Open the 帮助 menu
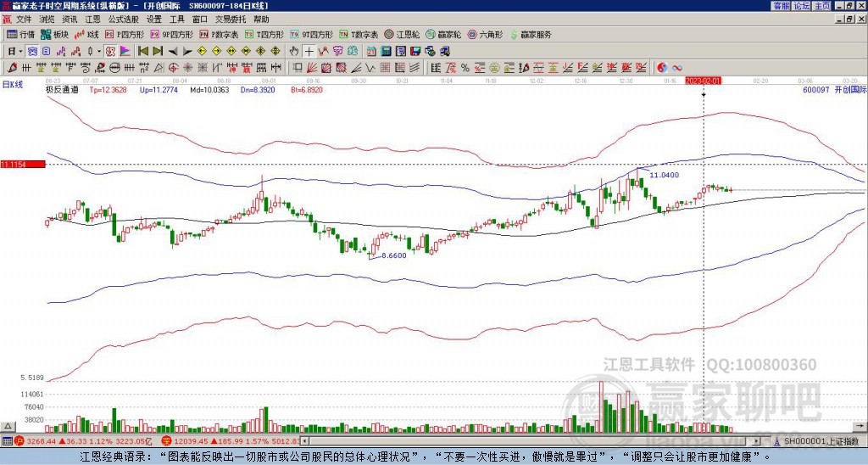Image resolution: width=868 pixels, height=465 pixels. pos(261,20)
